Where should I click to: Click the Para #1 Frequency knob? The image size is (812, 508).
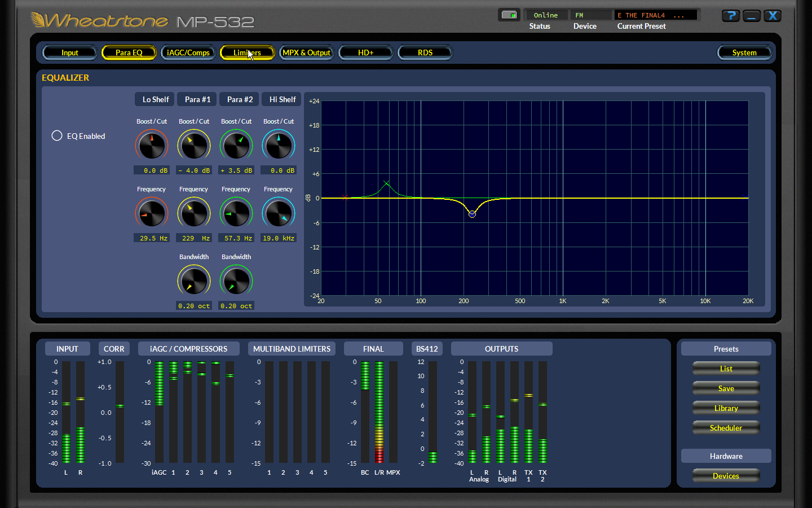(194, 213)
